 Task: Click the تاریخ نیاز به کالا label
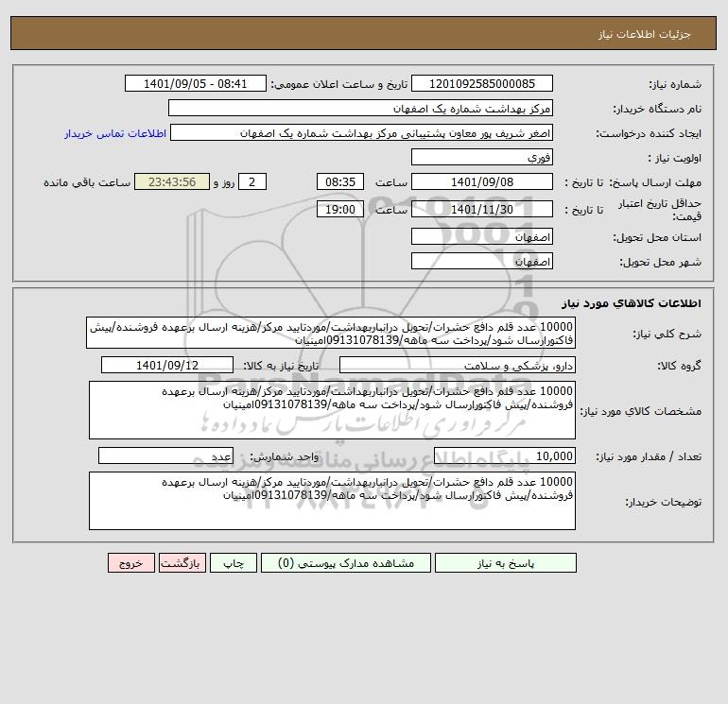pyautogui.click(x=282, y=366)
